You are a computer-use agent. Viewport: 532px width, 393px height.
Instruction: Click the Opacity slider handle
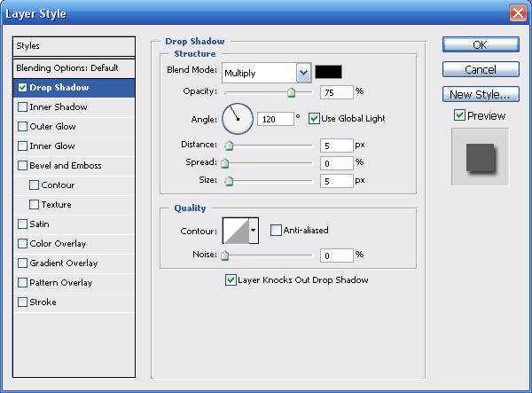290,91
